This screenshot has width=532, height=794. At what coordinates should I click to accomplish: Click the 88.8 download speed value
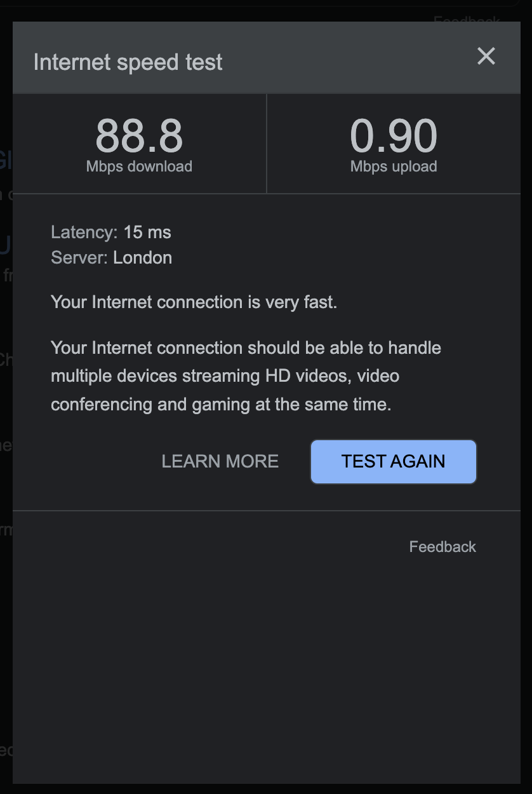pyautogui.click(x=139, y=137)
